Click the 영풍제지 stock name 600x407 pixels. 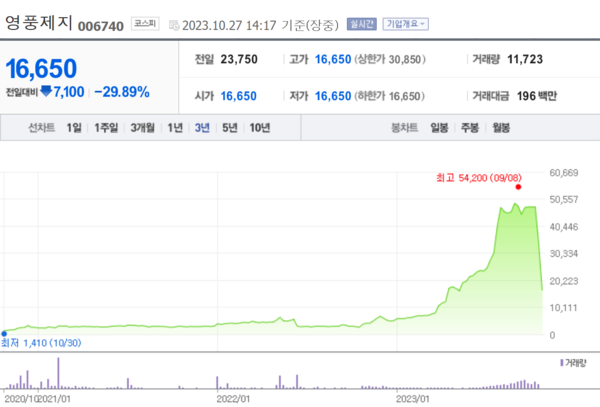pos(38,23)
